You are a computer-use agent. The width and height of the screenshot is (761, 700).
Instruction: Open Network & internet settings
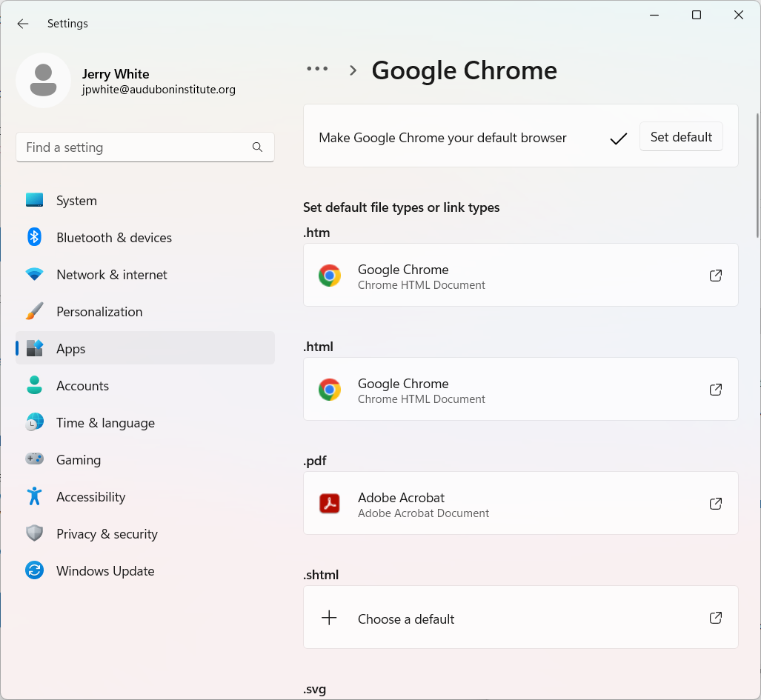coord(145,275)
